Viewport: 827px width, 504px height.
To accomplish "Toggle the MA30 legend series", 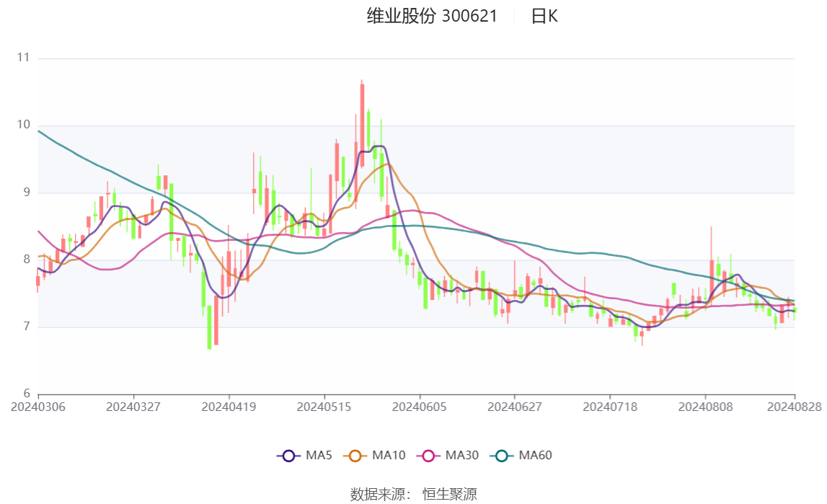I will pyautogui.click(x=448, y=456).
